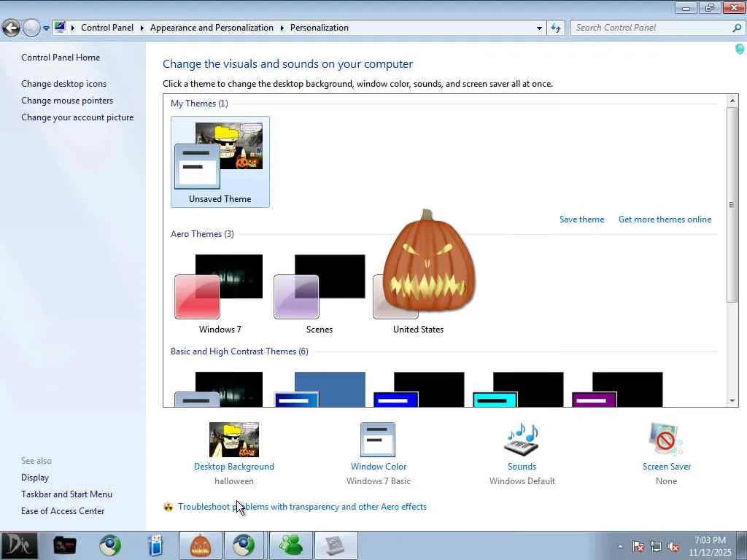Screen dimensions: 747x560
Task: Open Taskbar and Start Menu link
Action: 66,494
